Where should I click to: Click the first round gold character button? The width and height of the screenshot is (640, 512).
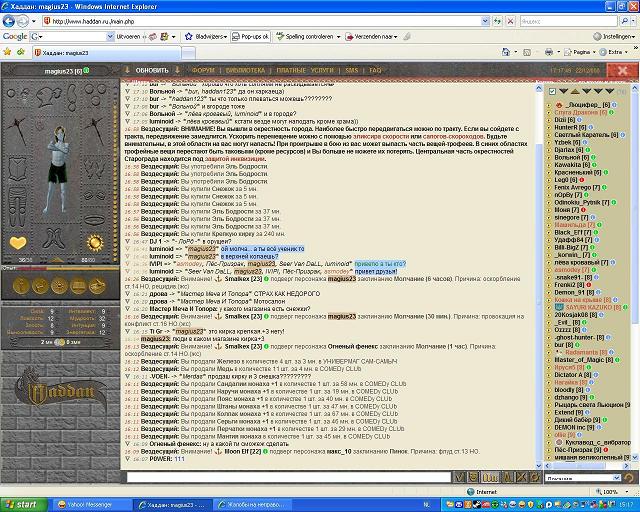pyautogui.click(x=20, y=286)
